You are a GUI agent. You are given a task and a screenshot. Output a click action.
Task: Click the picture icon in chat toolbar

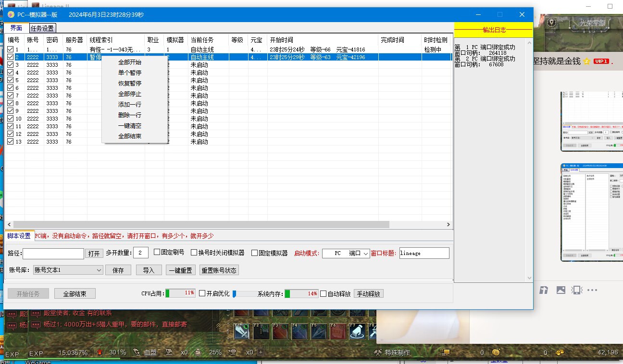click(561, 290)
